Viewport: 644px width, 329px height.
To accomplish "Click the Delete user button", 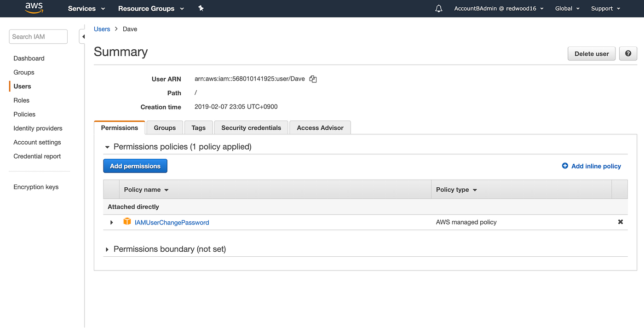I will tap(591, 53).
